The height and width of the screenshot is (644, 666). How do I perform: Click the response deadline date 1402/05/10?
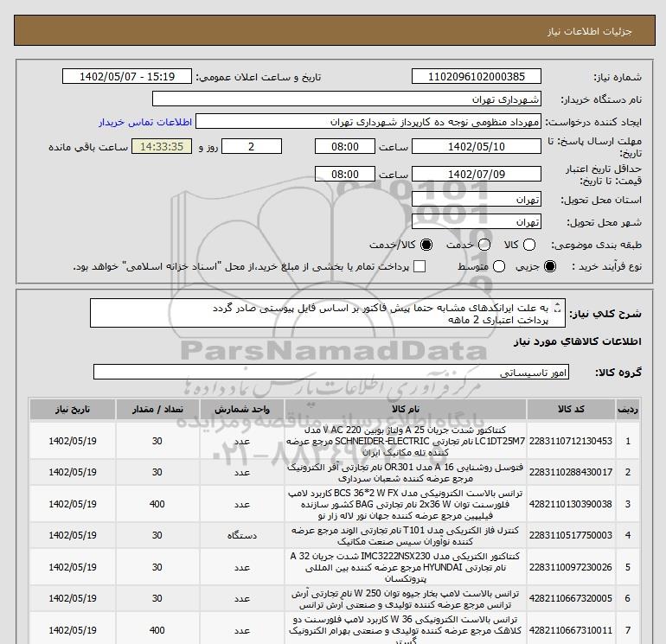(x=476, y=146)
